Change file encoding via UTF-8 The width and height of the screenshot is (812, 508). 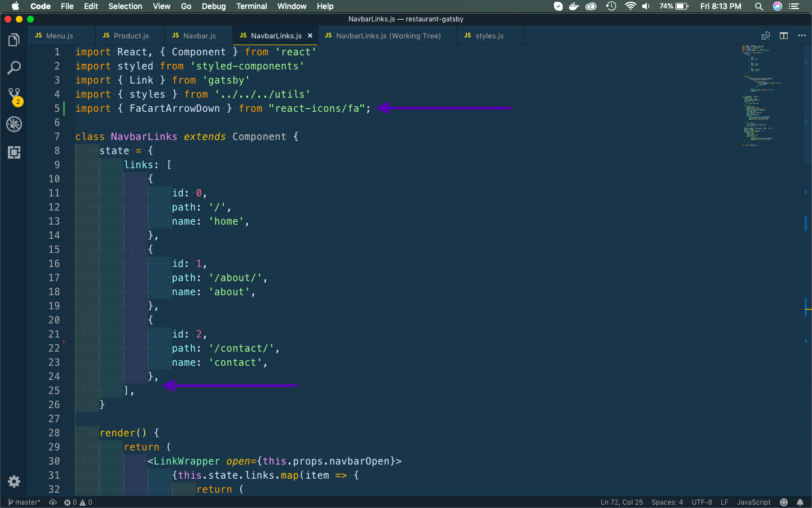click(701, 502)
